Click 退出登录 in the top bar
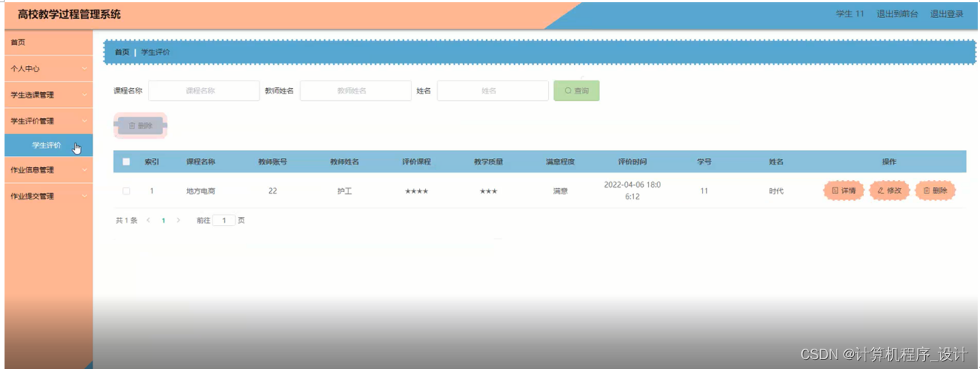Image resolution: width=980 pixels, height=369 pixels. tap(947, 14)
